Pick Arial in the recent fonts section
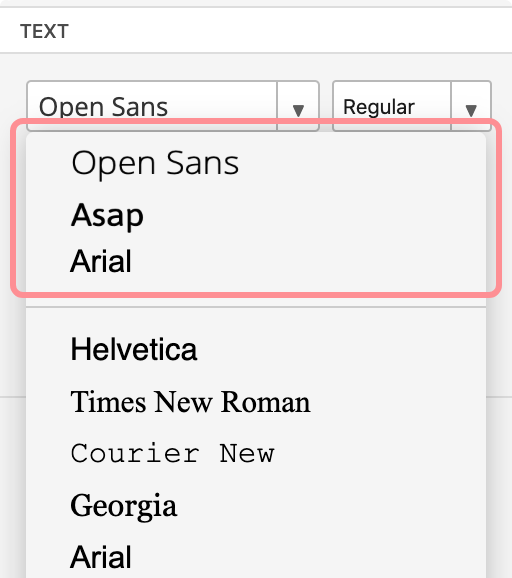The width and height of the screenshot is (512, 578). pos(256,261)
